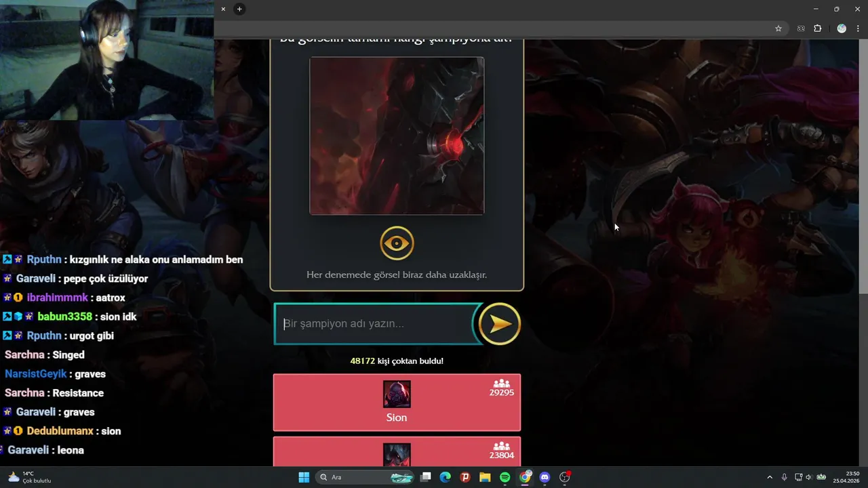Click username Dedublumanx in chat
Image resolution: width=868 pixels, height=488 pixels.
pos(60,430)
